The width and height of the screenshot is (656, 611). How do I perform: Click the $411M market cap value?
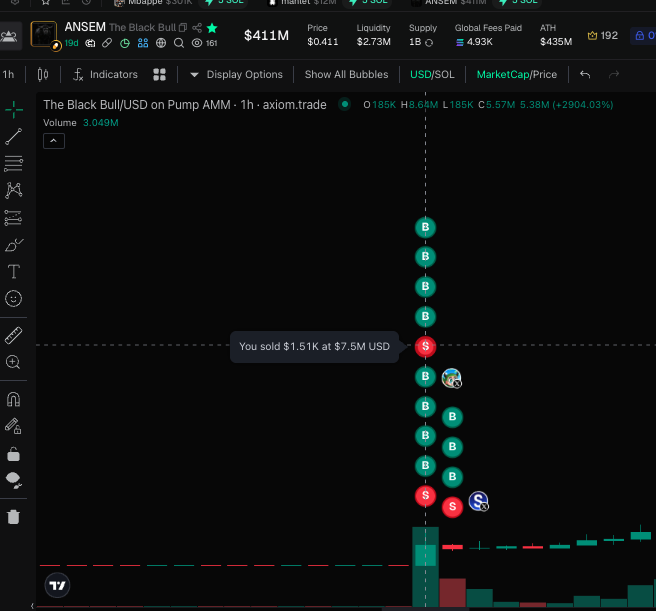point(266,36)
